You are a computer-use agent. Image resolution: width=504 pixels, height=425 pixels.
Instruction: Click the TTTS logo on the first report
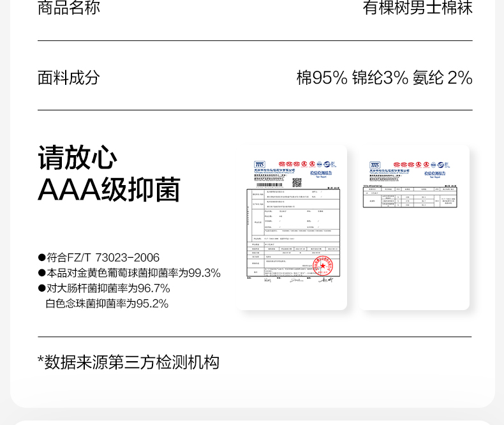[258, 165]
